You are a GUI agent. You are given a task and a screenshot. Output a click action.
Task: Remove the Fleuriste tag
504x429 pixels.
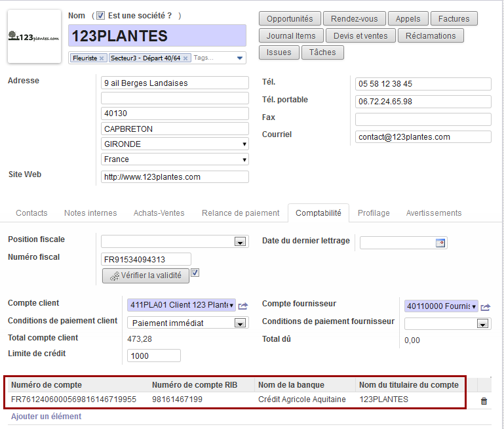point(102,58)
